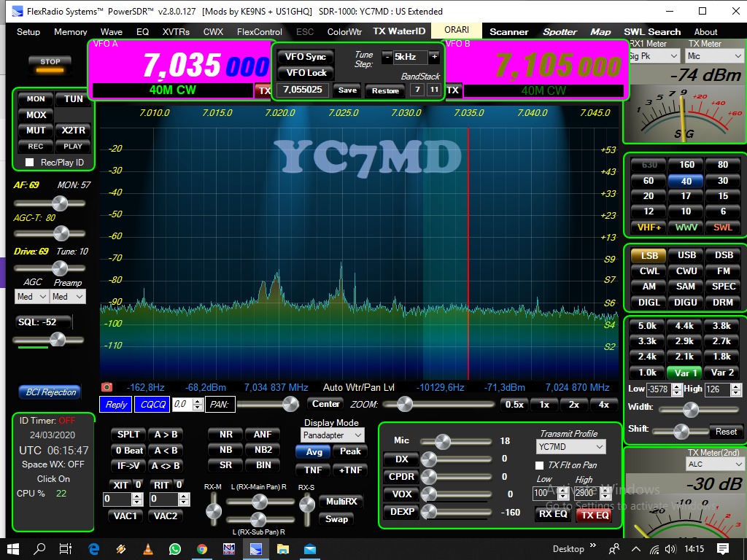Image resolution: width=747 pixels, height=560 pixels.
Task: Reset the filter shift
Action: pos(726,432)
